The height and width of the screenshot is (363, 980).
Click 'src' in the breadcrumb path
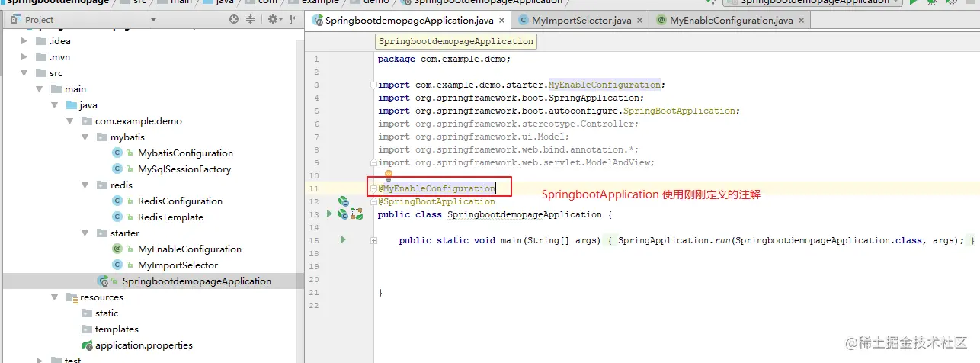tap(139, 2)
